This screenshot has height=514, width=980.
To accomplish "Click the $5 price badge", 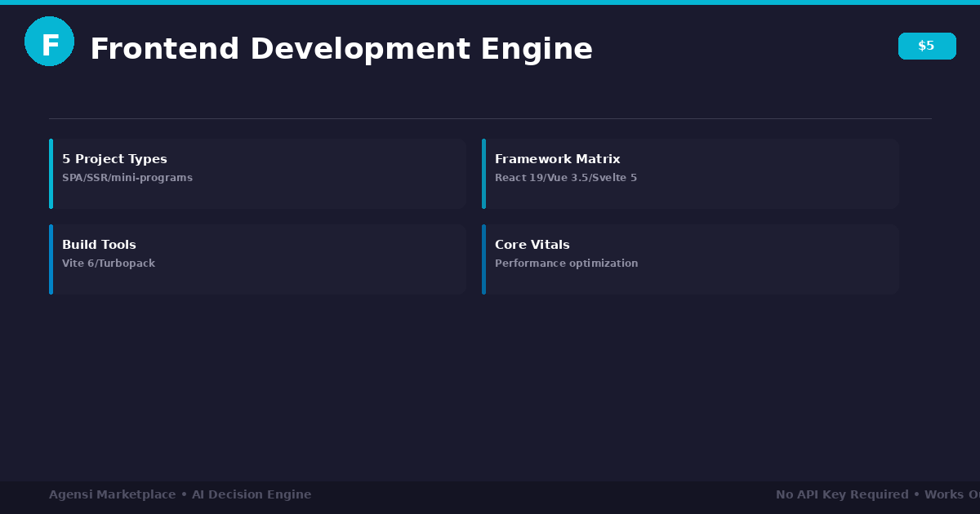I will (x=927, y=46).
